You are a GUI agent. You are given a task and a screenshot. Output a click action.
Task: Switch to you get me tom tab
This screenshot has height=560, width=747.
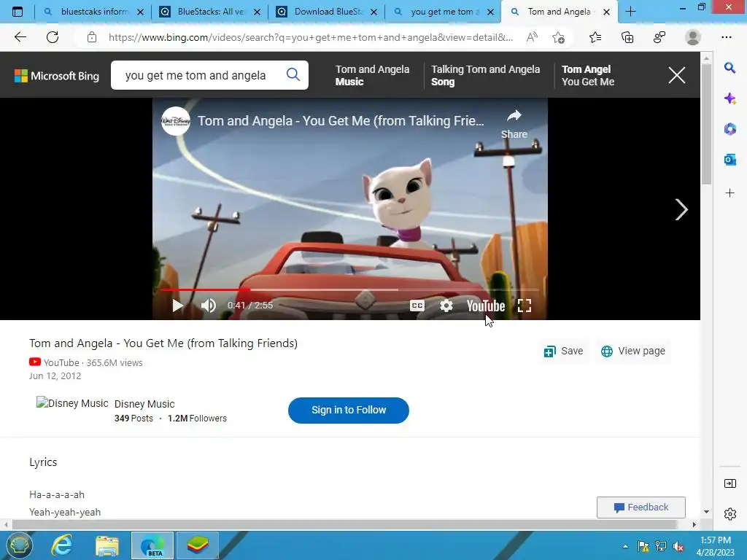444,12
